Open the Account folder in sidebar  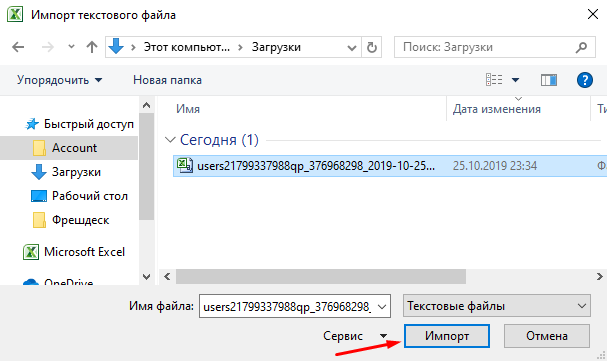point(69,148)
